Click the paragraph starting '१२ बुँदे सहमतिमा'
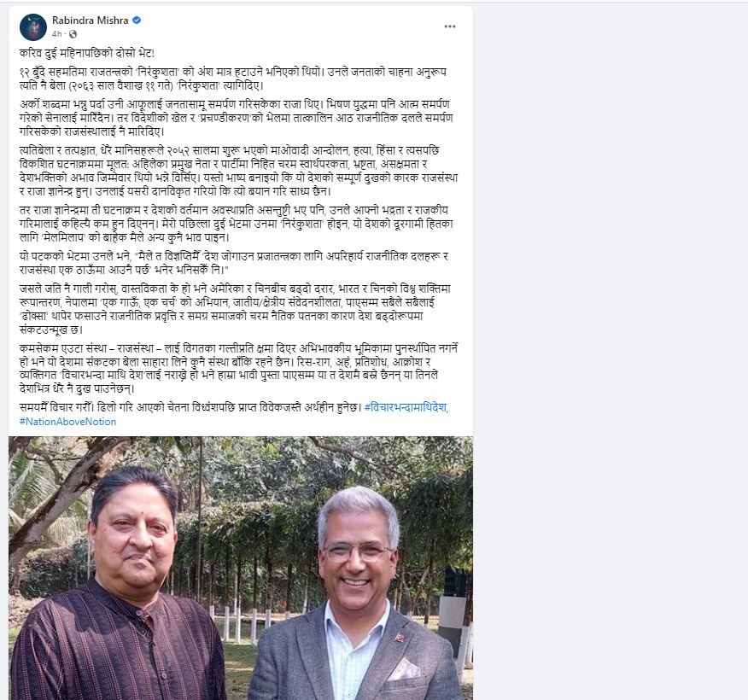Screen dimensions: 748x700 233,79
